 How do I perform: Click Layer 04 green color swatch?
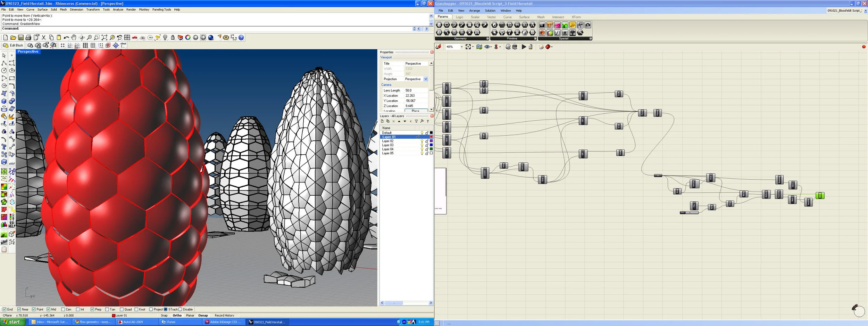click(x=431, y=149)
